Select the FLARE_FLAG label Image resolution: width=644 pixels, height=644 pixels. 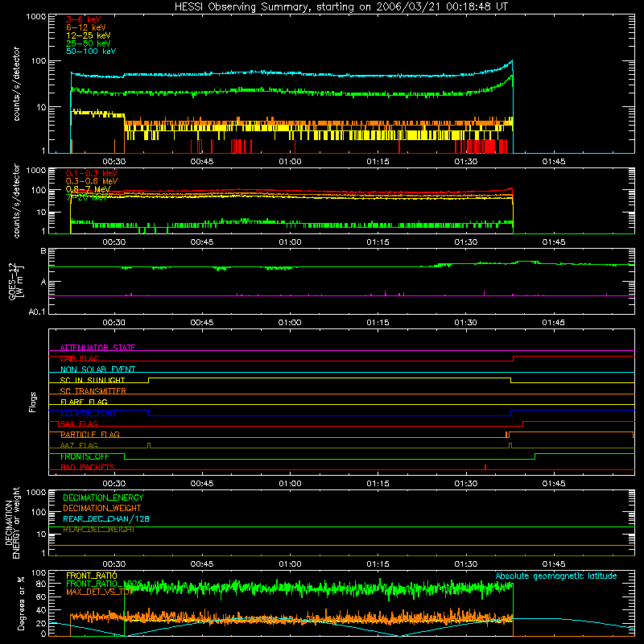(x=84, y=402)
